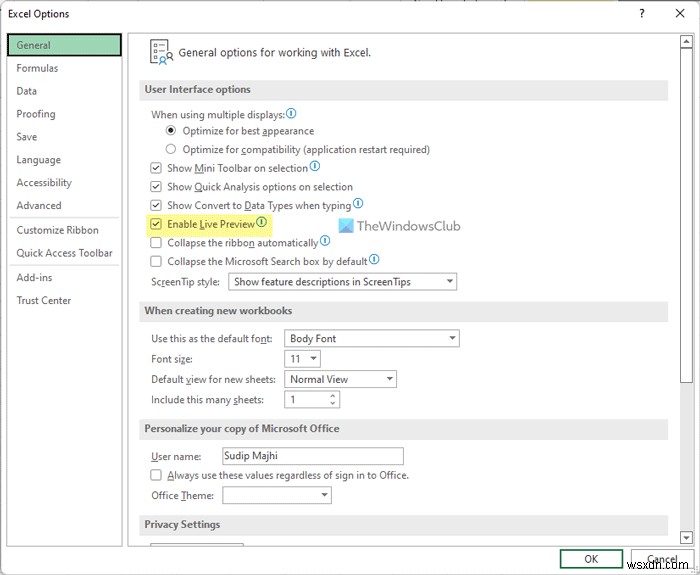Open the Add-ins category
The width and height of the screenshot is (700, 575).
(64, 278)
